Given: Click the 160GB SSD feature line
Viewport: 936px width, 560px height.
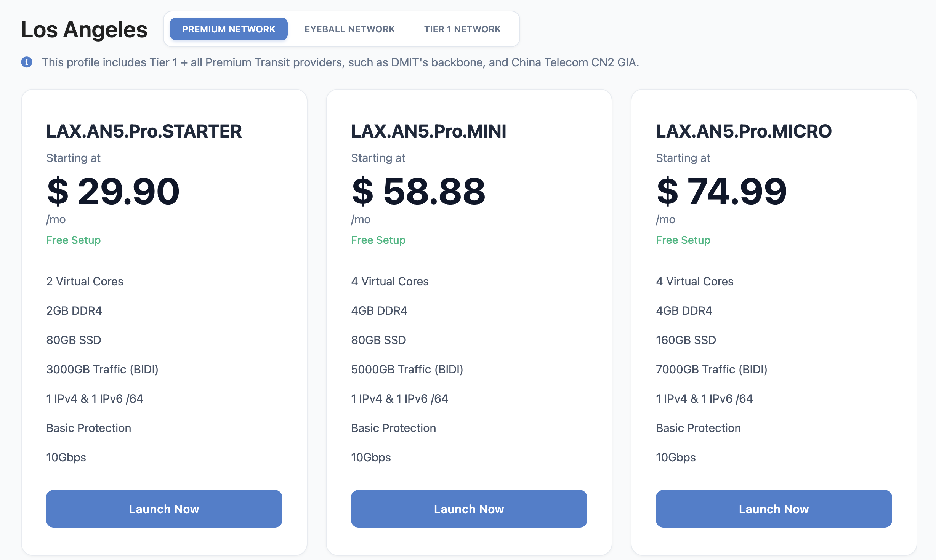Looking at the screenshot, I should [686, 340].
